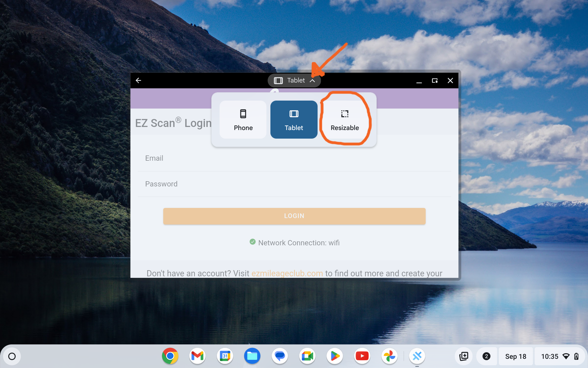
Task: Launch Google Calendar from the shelf
Action: point(225,356)
